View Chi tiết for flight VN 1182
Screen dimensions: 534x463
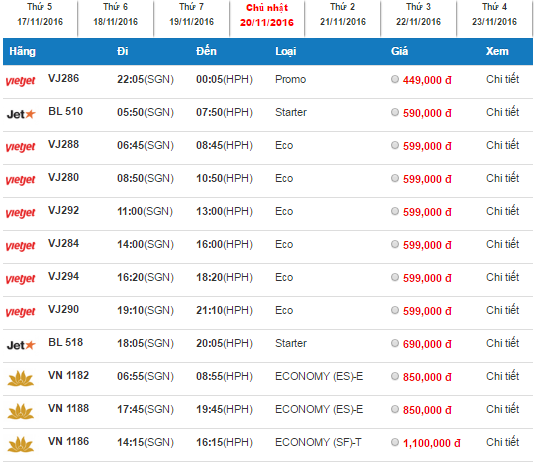(502, 376)
